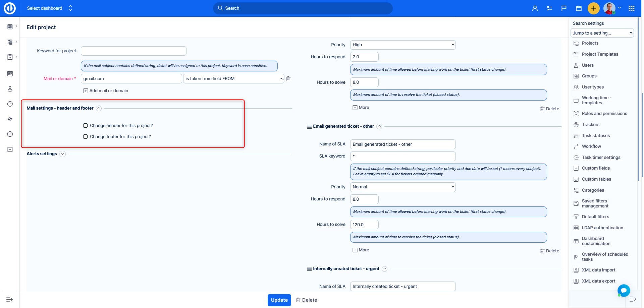Click the lightning bolt sidebar icon
Viewport: 644px width, 308px height.
pyautogui.click(x=10, y=119)
